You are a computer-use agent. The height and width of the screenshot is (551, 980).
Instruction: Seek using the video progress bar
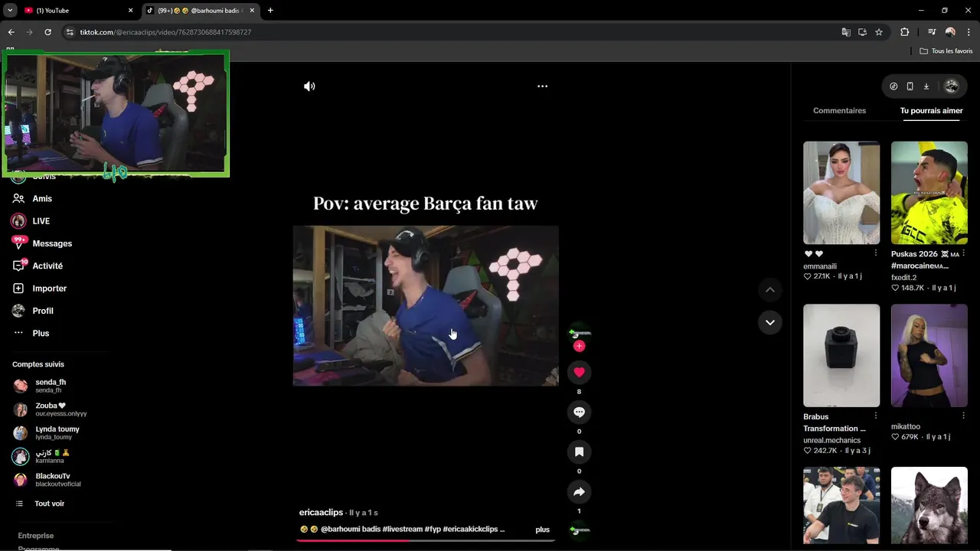pyautogui.click(x=426, y=540)
